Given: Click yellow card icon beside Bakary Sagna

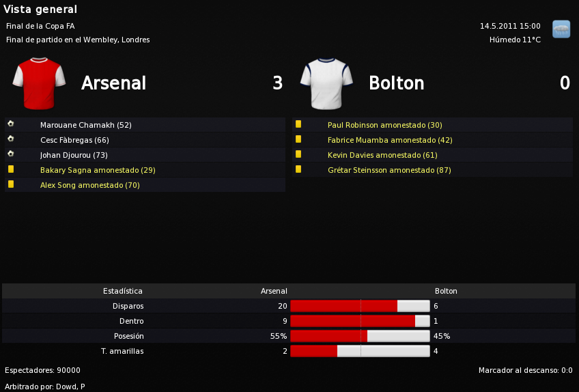Looking at the screenshot, I should [11, 169].
